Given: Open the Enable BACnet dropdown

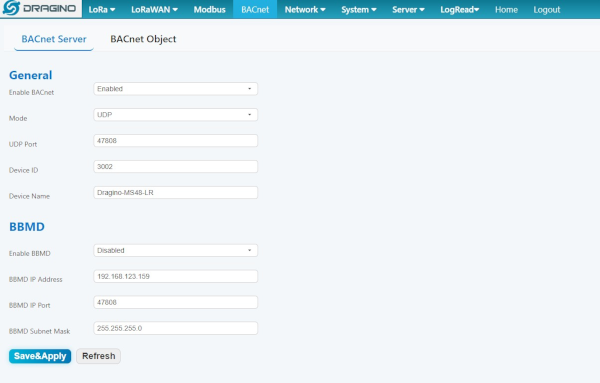Looking at the screenshot, I should [175, 89].
